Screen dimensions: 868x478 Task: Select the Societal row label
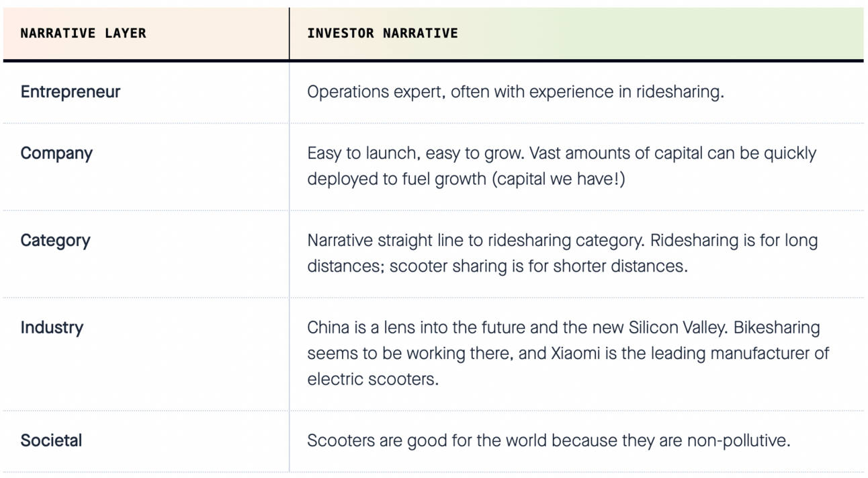[x=51, y=441]
